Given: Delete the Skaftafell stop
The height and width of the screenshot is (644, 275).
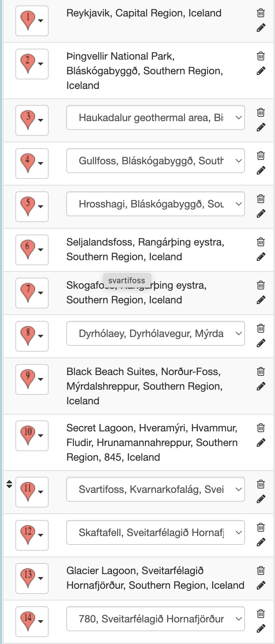Looking at the screenshot, I should pos(261,527).
